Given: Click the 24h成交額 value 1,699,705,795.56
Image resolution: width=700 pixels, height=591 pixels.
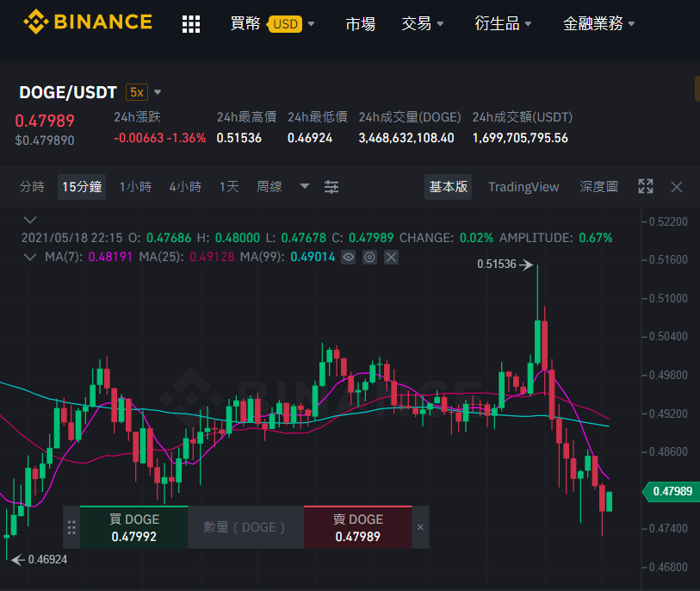Looking at the screenshot, I should (520, 138).
